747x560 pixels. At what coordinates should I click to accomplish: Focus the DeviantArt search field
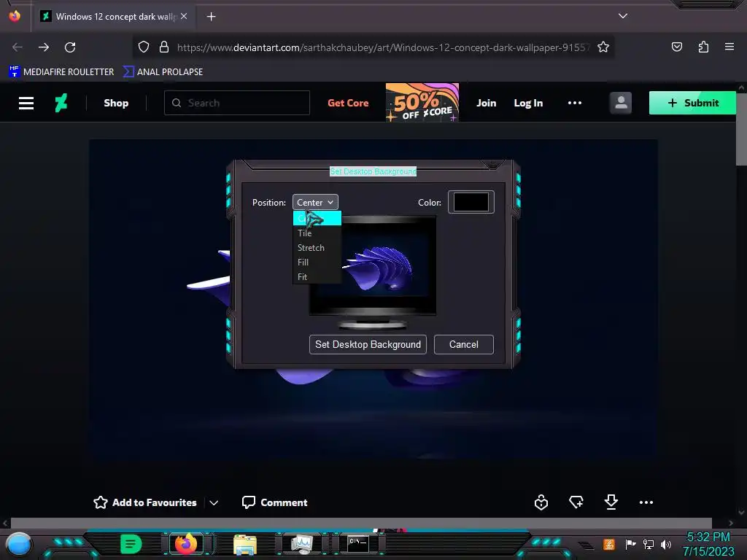(237, 103)
